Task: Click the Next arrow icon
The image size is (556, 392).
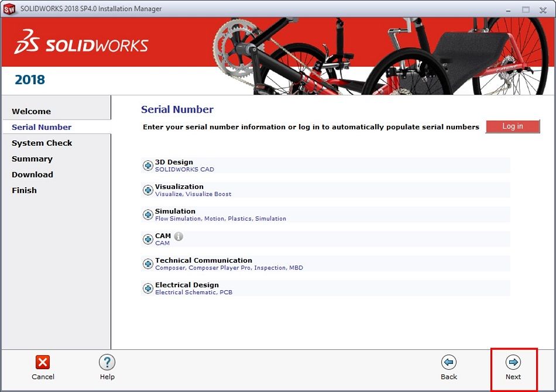Action: pos(513,362)
